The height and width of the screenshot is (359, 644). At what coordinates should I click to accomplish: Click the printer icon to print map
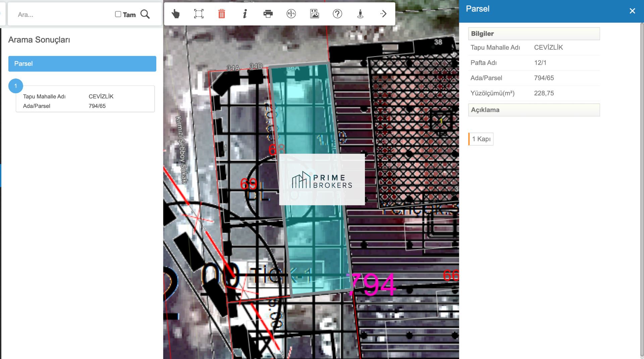[268, 14]
